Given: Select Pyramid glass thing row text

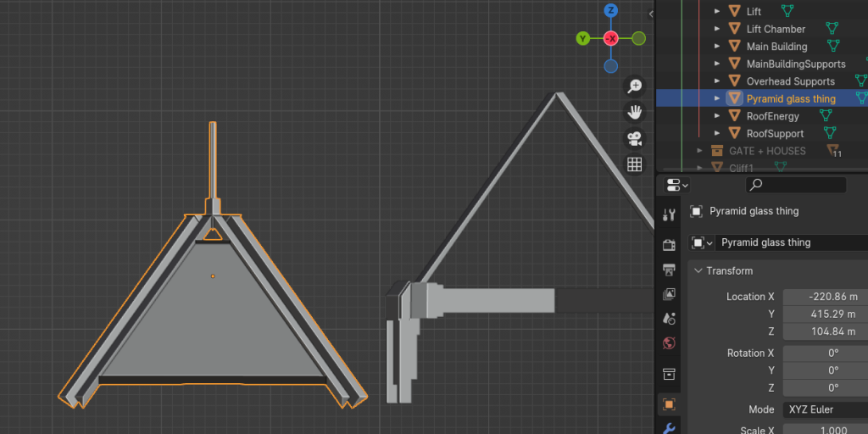Looking at the screenshot, I should click(791, 98).
